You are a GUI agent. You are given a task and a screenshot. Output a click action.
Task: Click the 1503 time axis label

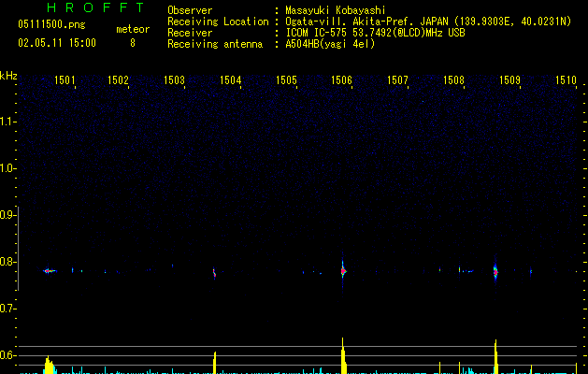pos(175,80)
